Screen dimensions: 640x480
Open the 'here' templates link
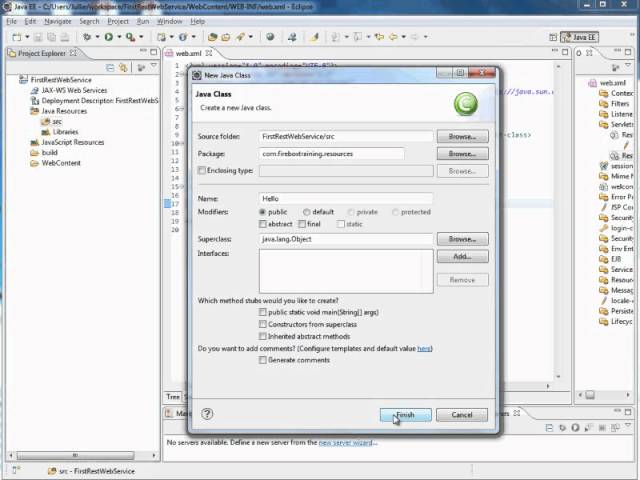click(424, 349)
